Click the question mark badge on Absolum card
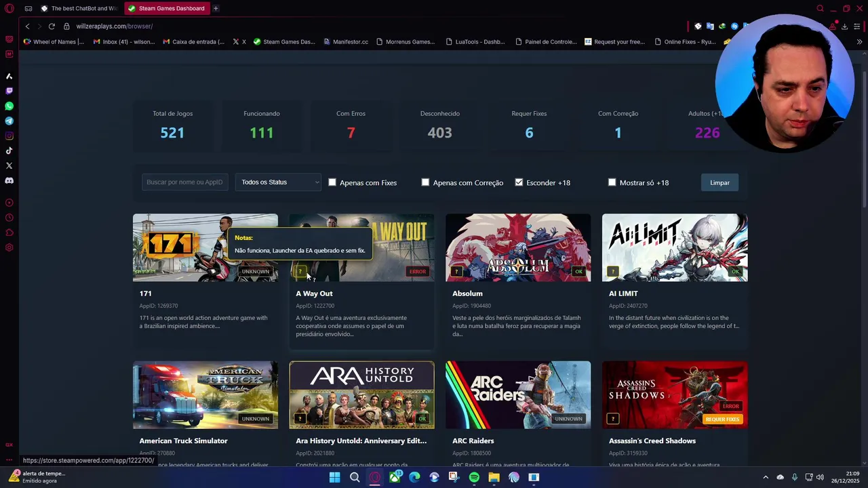 pos(456,271)
